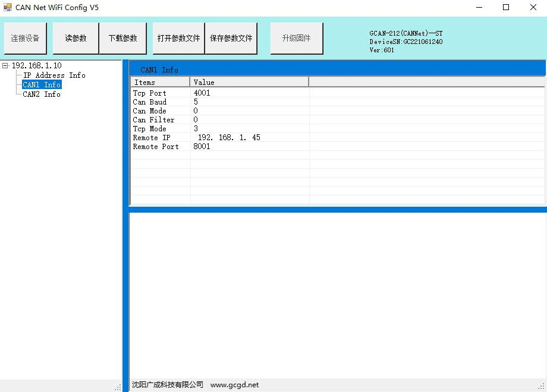Open parameter file via 打开参数文件
Viewport: 547px width, 392px height.
click(x=178, y=38)
